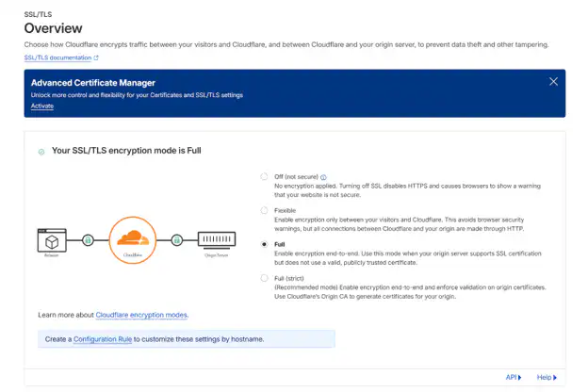
Task: Click the Browser icon in the diagram
Action: [x=53, y=241]
